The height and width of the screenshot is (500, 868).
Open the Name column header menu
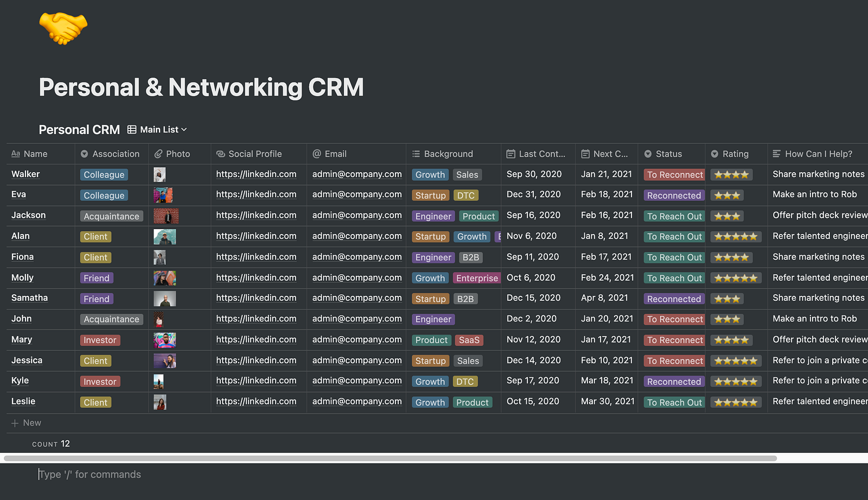pos(36,154)
